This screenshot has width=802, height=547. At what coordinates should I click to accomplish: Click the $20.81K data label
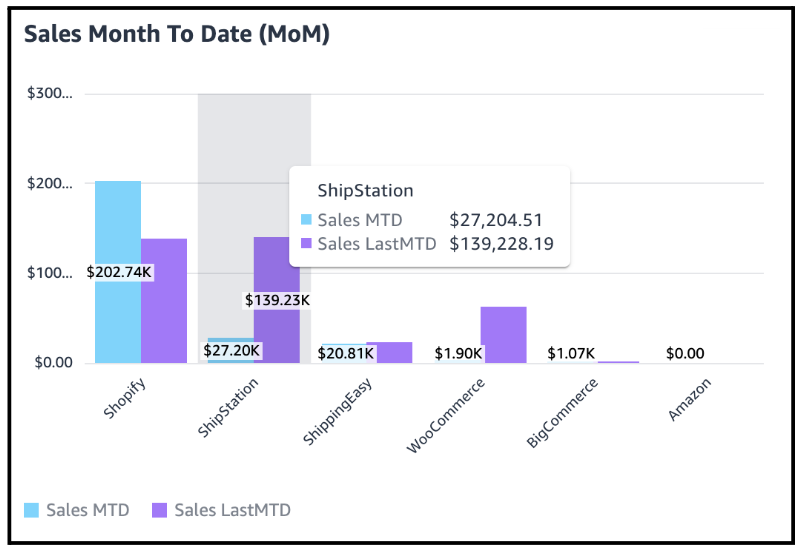(x=346, y=354)
